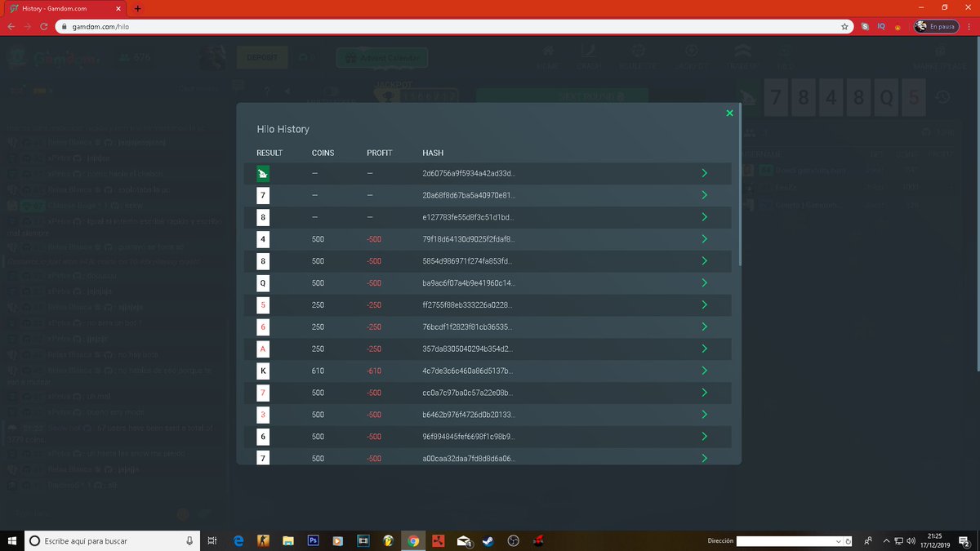Open details arrow for hash 2d60756a9f5934a42ad33d
The image size is (980, 551).
pos(704,173)
